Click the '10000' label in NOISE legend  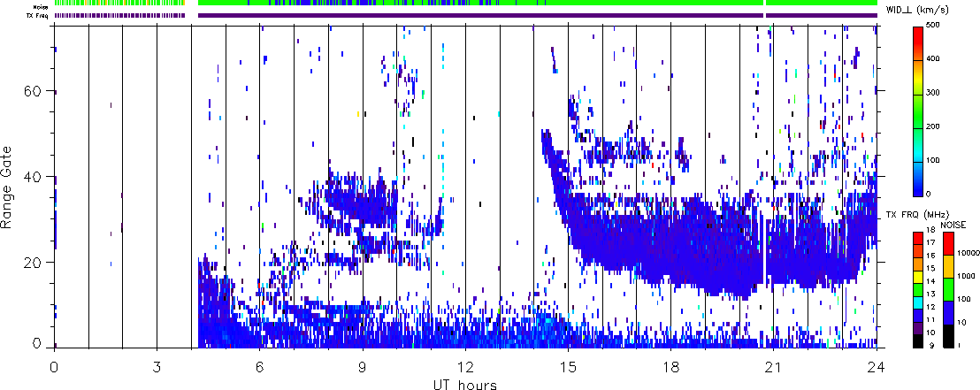tap(969, 253)
